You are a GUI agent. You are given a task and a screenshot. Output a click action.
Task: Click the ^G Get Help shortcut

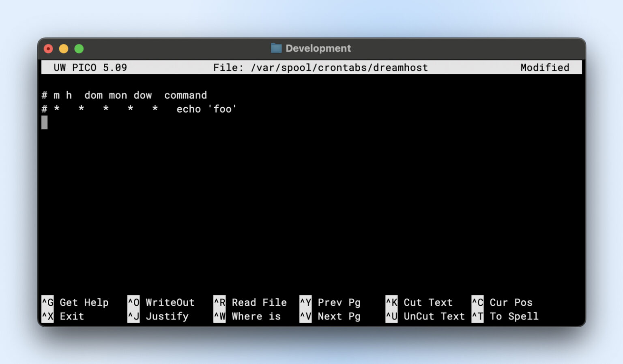pyautogui.click(x=75, y=302)
